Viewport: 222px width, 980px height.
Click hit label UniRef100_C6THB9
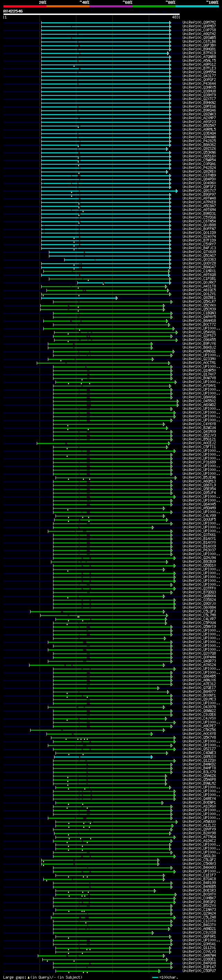pos(199,175)
